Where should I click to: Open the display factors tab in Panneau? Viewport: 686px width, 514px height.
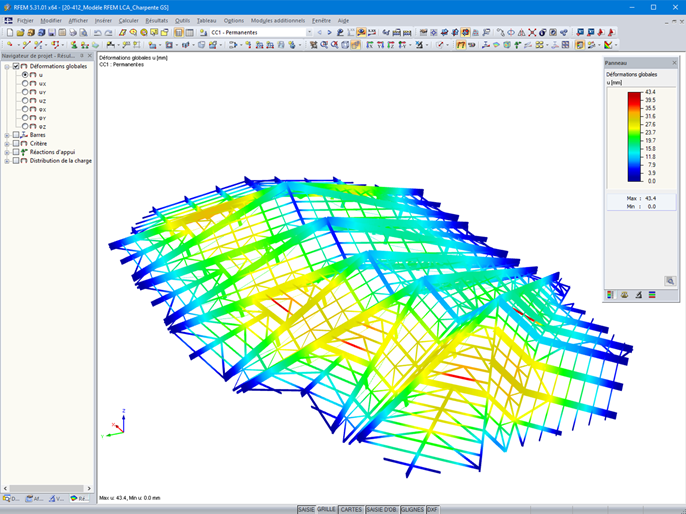click(624, 295)
